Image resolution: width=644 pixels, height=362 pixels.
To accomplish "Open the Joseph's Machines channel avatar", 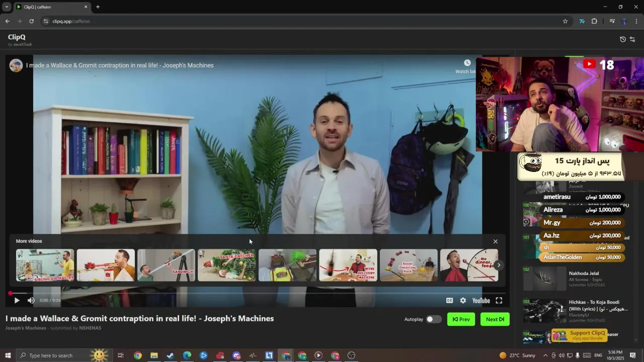I will point(16,65).
